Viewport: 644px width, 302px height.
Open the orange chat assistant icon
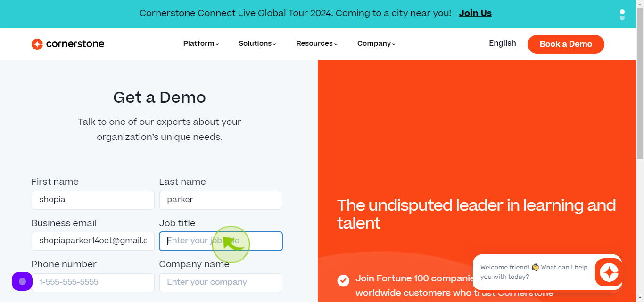click(x=609, y=272)
